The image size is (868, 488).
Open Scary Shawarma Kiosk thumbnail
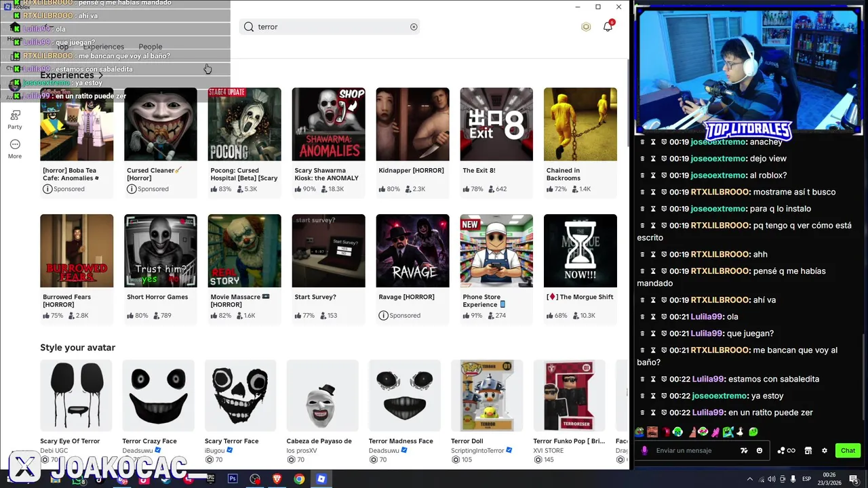tap(328, 124)
